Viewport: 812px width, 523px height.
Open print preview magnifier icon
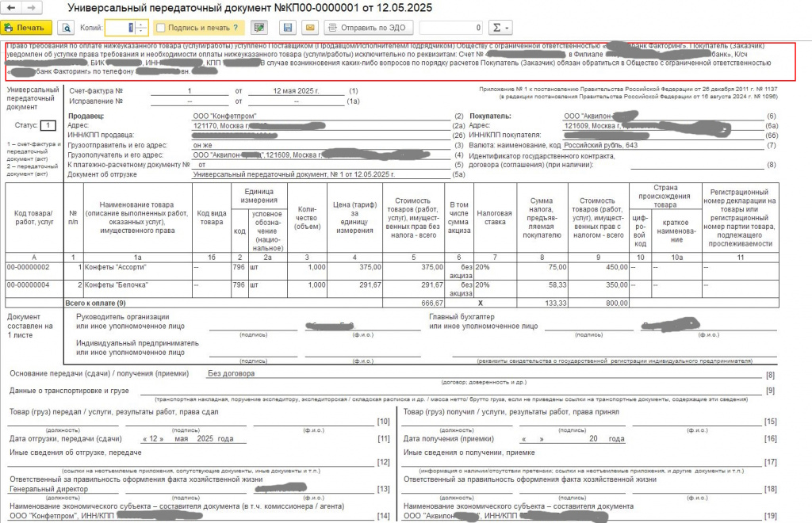pos(66,28)
